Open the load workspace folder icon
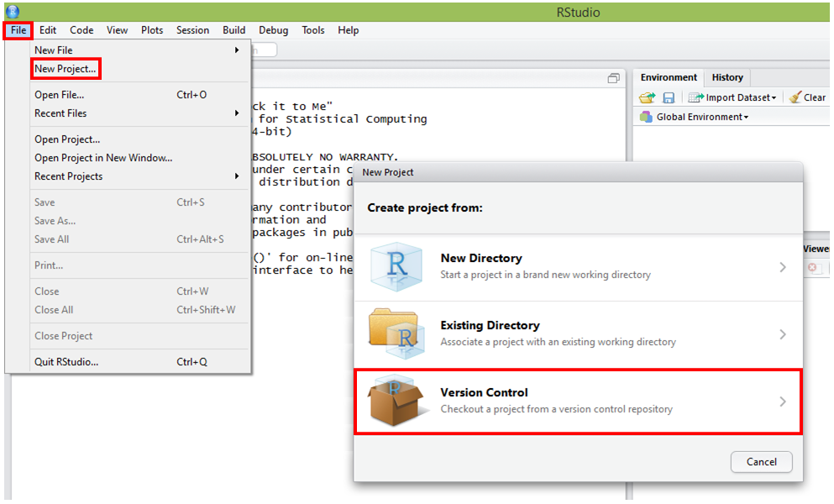The height and width of the screenshot is (504, 834). pos(648,97)
